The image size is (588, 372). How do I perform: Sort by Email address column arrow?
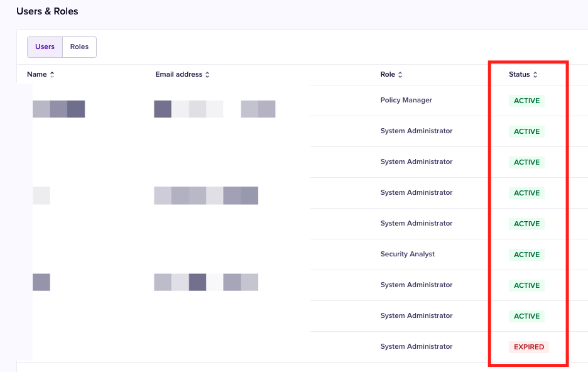207,75
